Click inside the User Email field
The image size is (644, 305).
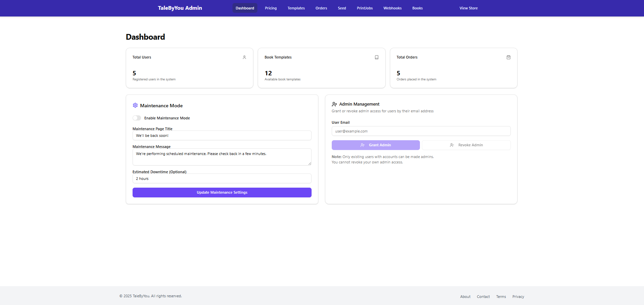pos(421,131)
